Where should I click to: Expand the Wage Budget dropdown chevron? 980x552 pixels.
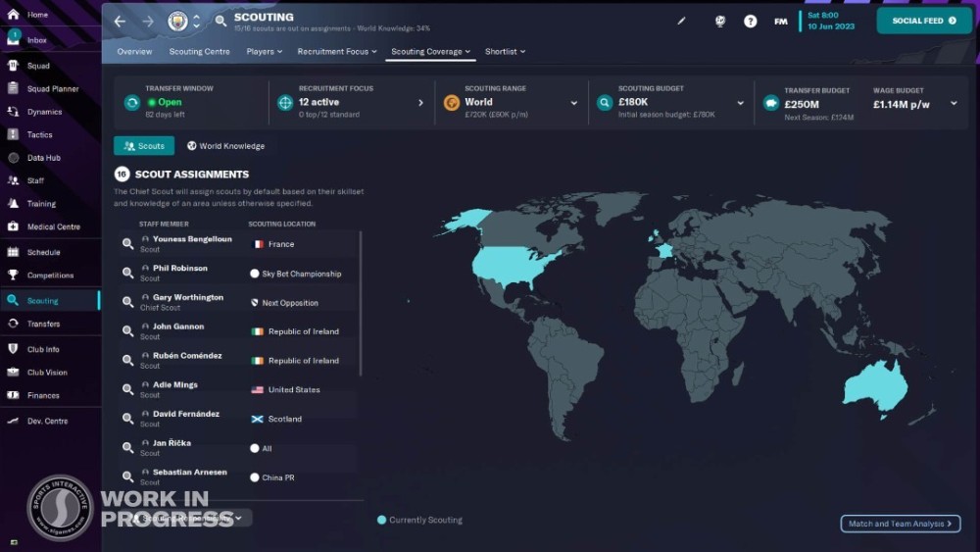coord(953,102)
